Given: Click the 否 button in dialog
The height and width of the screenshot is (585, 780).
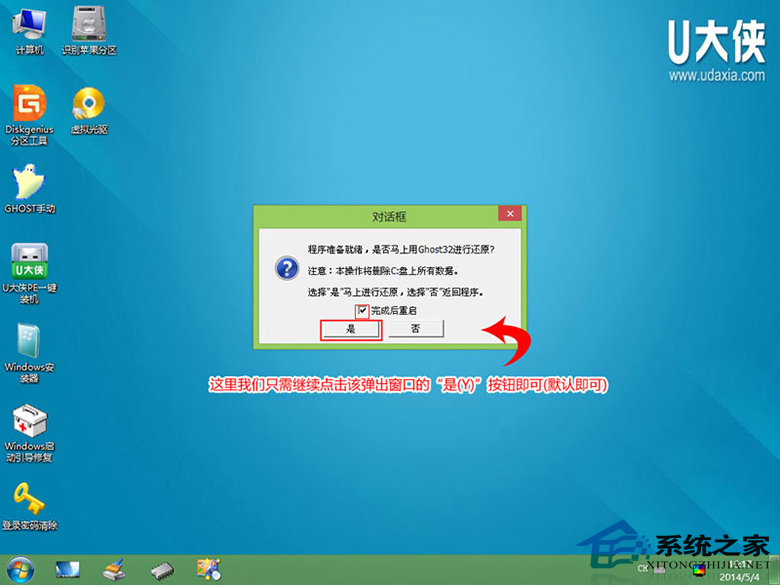Looking at the screenshot, I should [x=416, y=329].
